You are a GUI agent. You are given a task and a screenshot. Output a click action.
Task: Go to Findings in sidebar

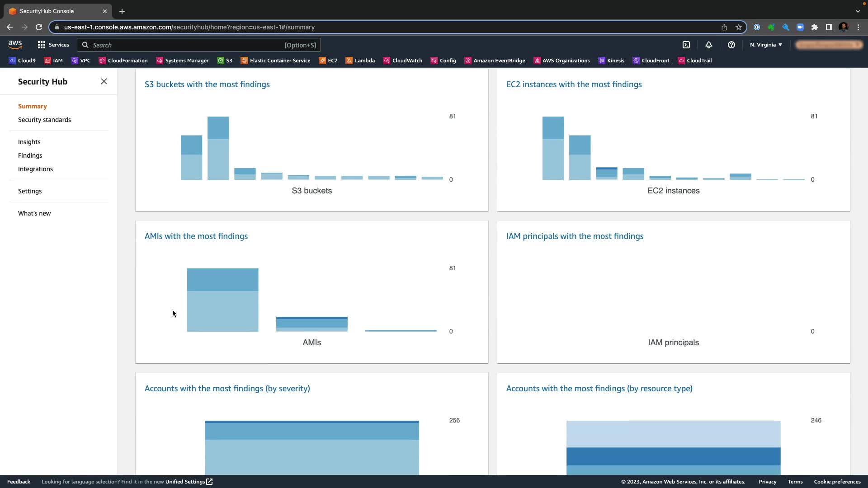pyautogui.click(x=30, y=155)
